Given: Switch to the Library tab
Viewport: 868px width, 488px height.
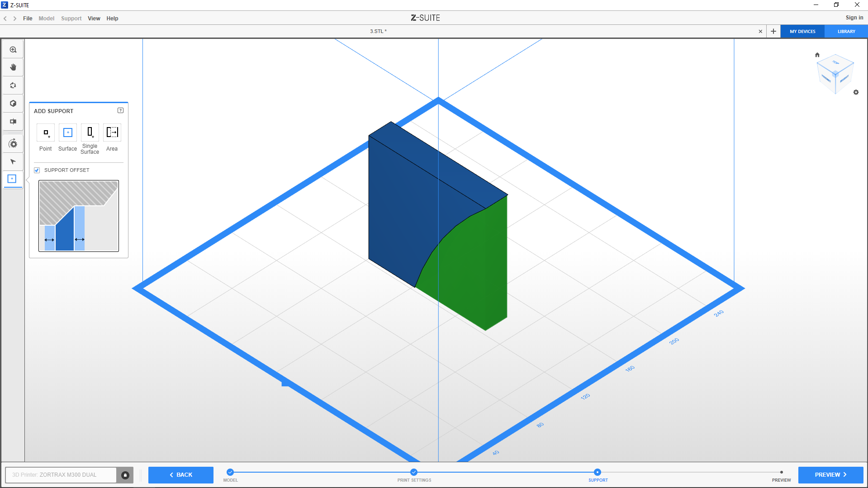Looking at the screenshot, I should (846, 32).
